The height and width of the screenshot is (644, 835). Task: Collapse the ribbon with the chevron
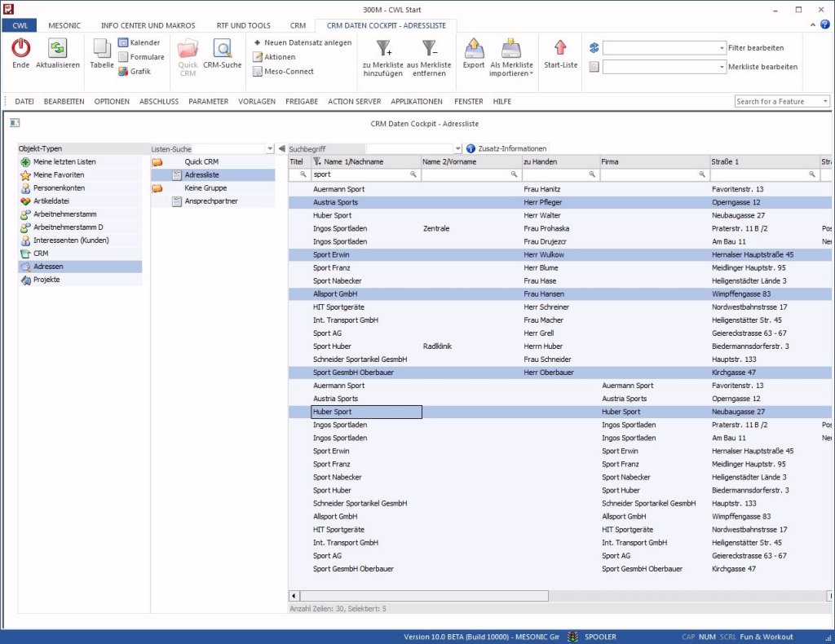(x=813, y=25)
